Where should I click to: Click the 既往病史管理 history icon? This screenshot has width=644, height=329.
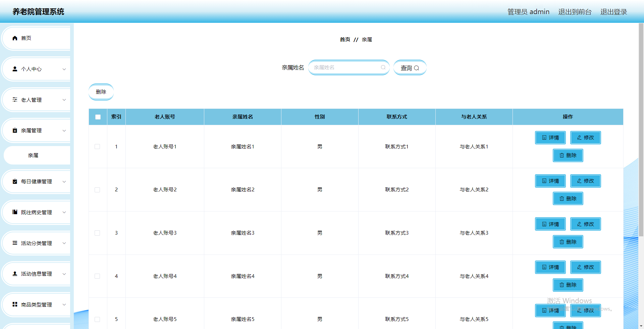coord(14,212)
